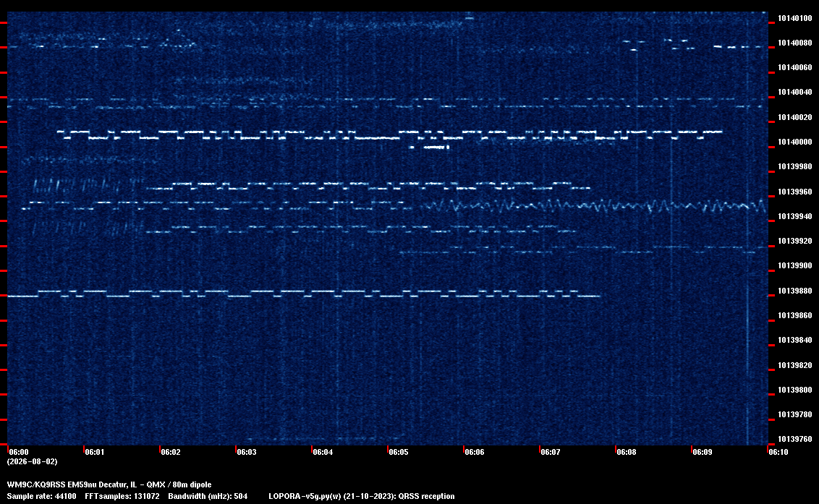Click the 06:01 time axis label

tap(95, 452)
